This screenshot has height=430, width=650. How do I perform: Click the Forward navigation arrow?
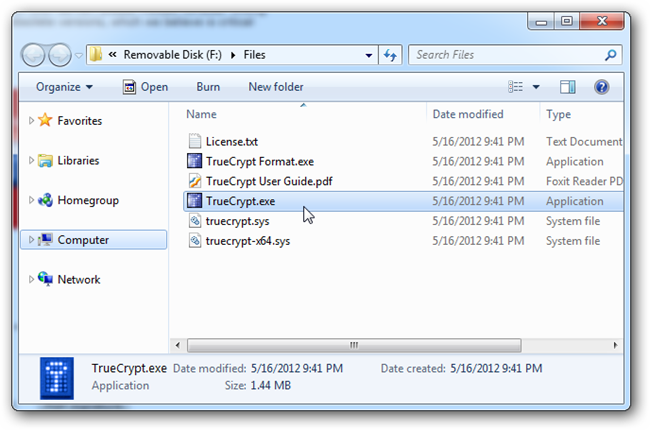click(60, 55)
